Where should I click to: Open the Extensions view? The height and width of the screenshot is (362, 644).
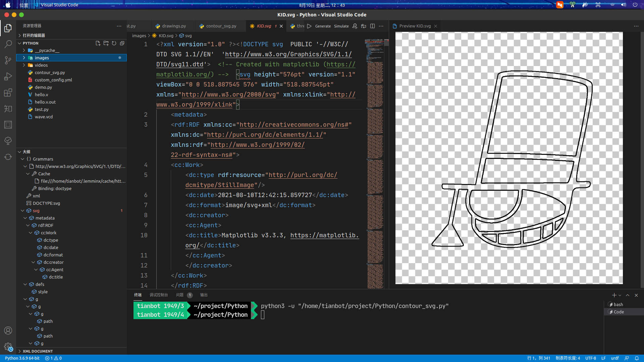(8, 93)
